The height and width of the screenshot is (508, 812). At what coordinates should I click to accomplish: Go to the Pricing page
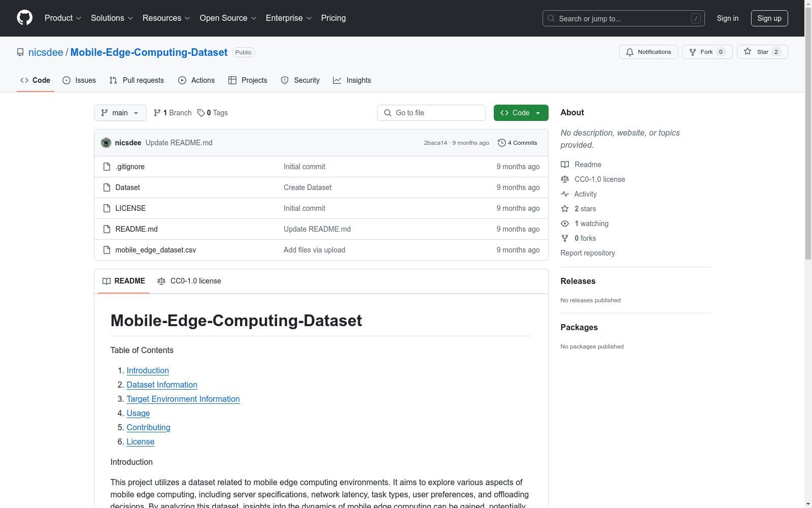(333, 18)
